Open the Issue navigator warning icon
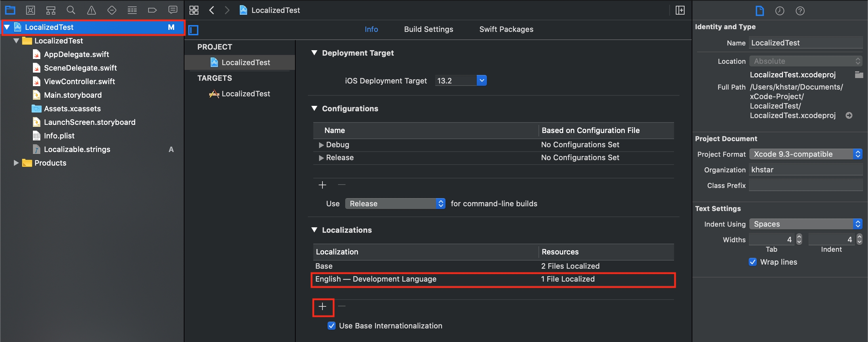 click(x=91, y=10)
